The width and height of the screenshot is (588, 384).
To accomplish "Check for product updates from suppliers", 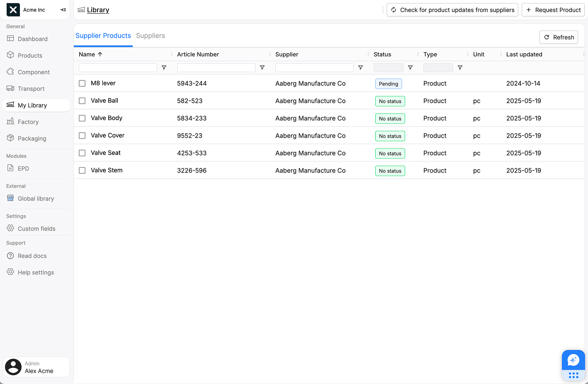I will [x=452, y=10].
